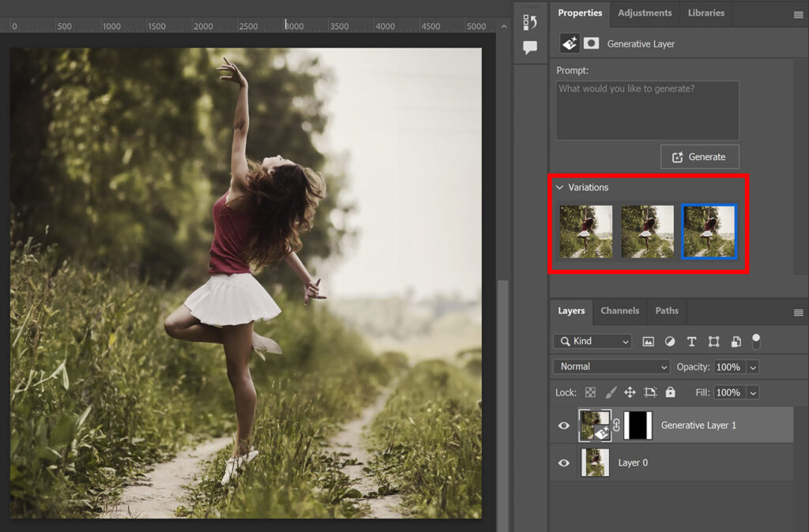Lock image pixels with the brush icon
The width and height of the screenshot is (809, 532).
pyautogui.click(x=611, y=392)
